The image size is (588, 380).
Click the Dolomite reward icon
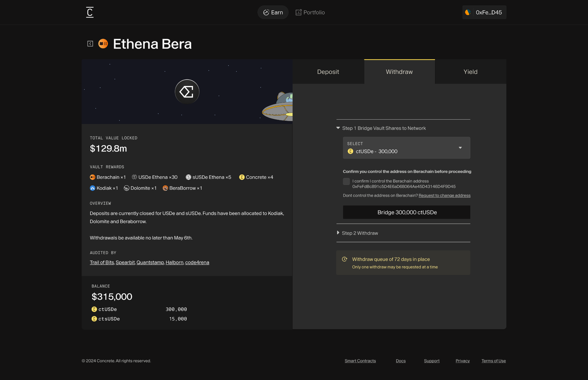126,188
